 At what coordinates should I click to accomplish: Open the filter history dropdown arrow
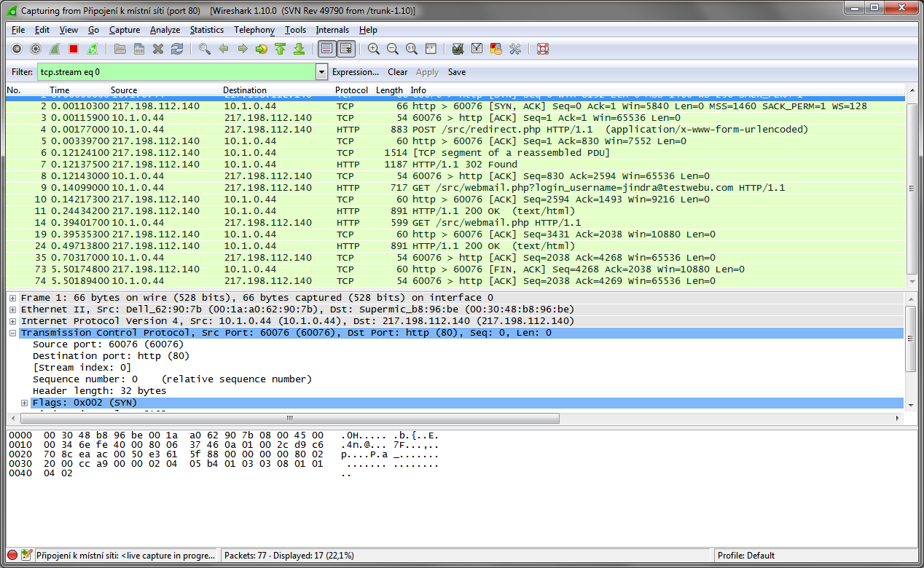point(322,72)
